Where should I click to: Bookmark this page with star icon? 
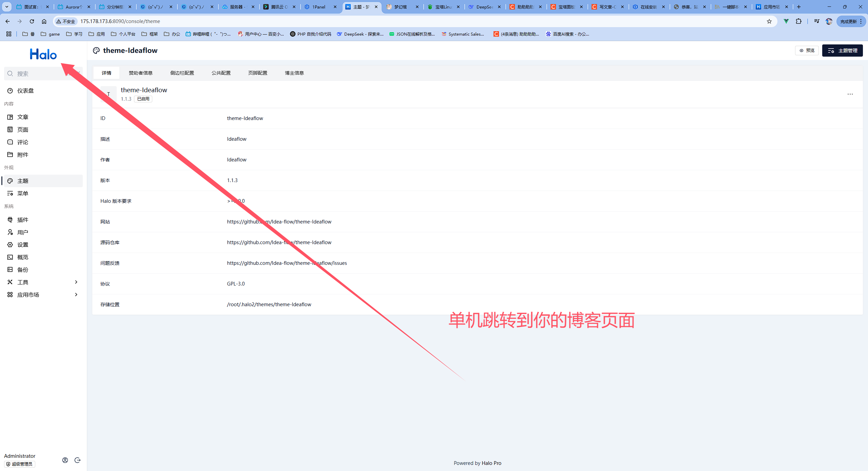tap(769, 21)
